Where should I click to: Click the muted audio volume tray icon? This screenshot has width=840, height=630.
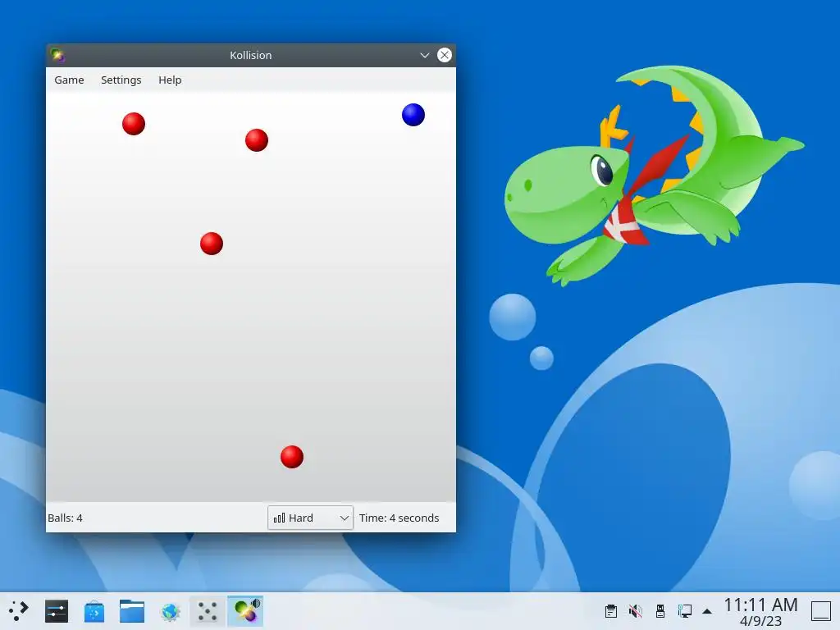[636, 610]
